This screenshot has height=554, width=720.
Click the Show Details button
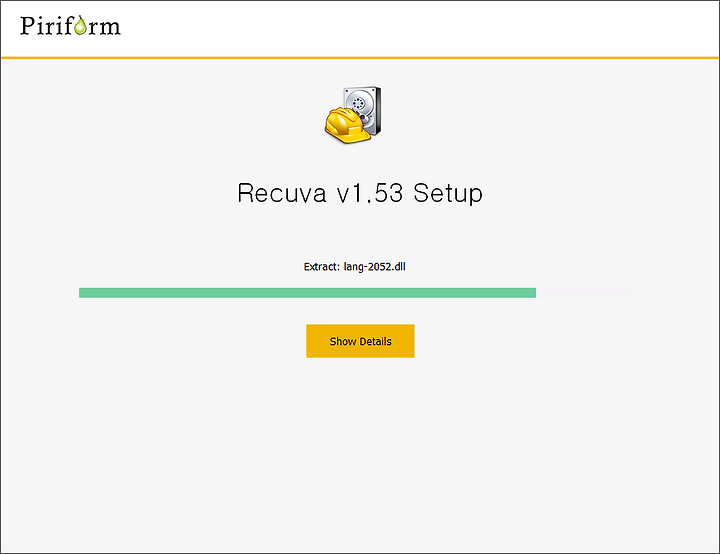(360, 341)
